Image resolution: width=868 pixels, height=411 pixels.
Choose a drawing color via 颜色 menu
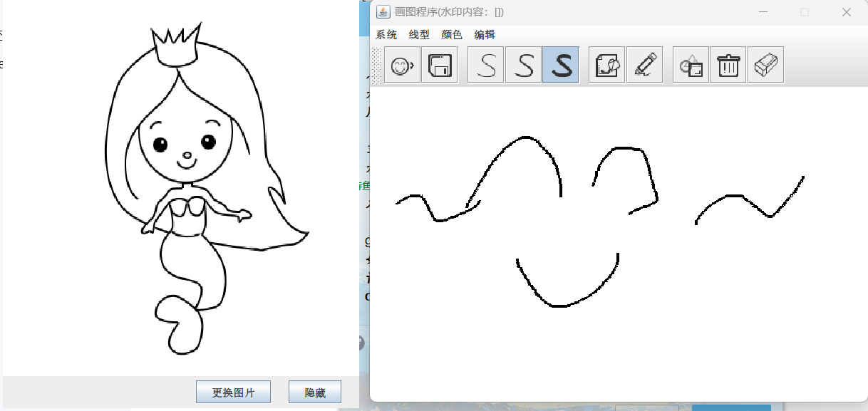[x=452, y=34]
